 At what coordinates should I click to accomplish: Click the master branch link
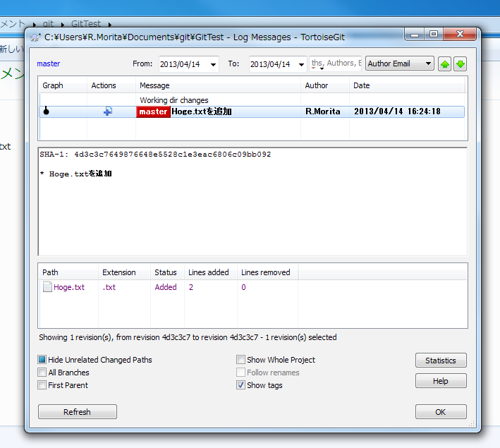(x=49, y=63)
